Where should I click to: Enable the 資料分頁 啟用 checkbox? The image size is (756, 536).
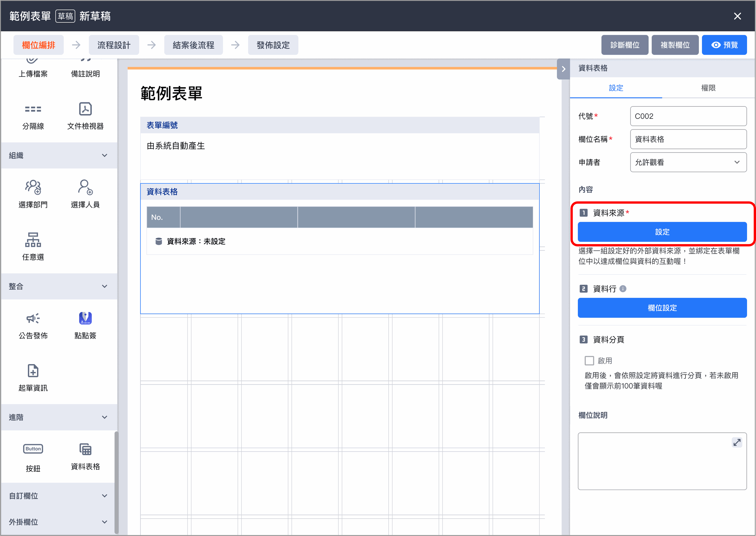pyautogui.click(x=589, y=360)
